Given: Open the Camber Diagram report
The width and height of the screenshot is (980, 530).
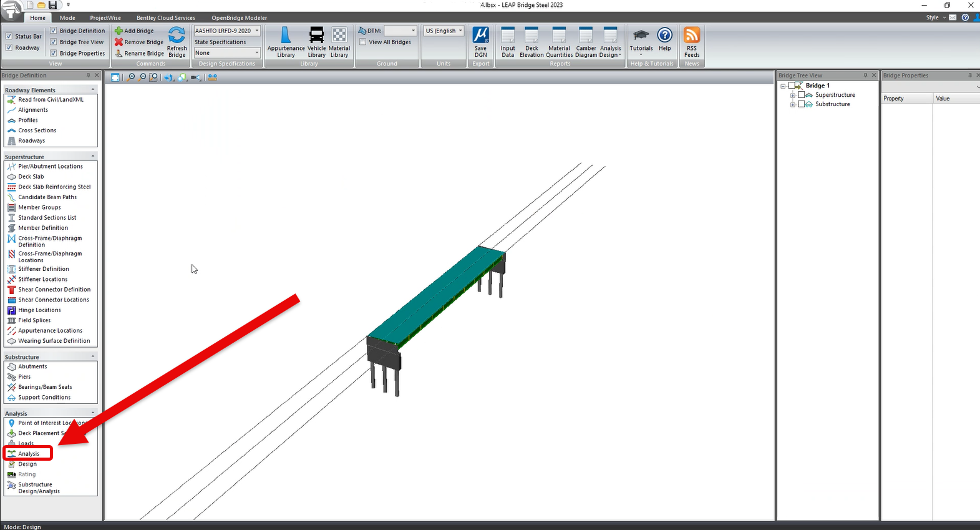Looking at the screenshot, I should pos(586,42).
